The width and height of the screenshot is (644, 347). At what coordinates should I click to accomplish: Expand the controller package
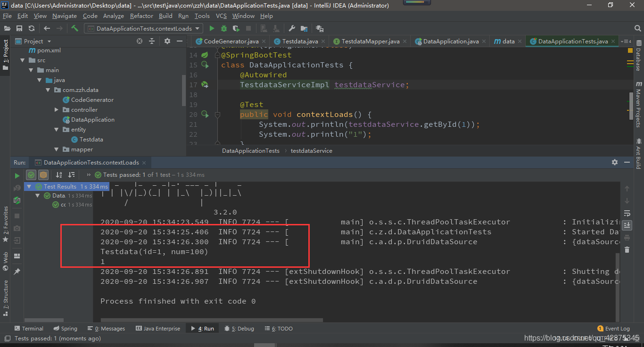[x=57, y=110]
